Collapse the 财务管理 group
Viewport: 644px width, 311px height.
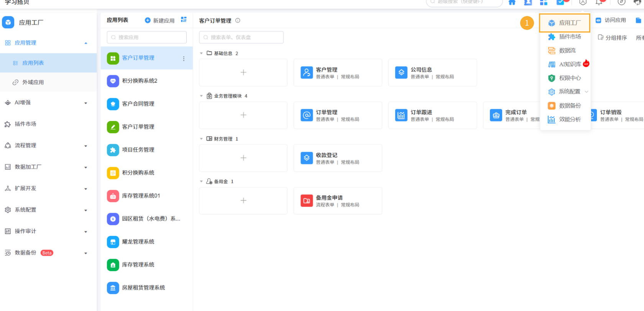[201, 139]
